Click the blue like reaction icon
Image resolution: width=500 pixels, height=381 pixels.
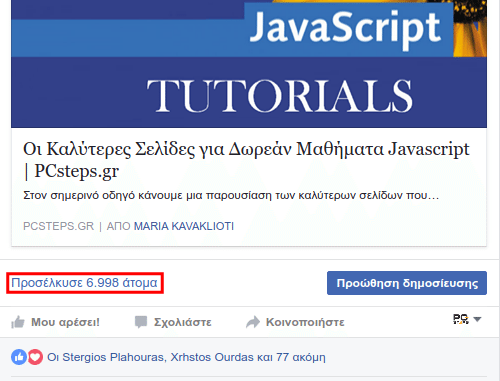[x=19, y=357]
